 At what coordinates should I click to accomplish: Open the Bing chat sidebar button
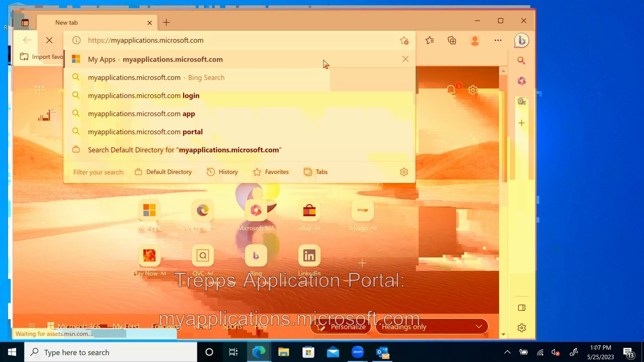521,40
